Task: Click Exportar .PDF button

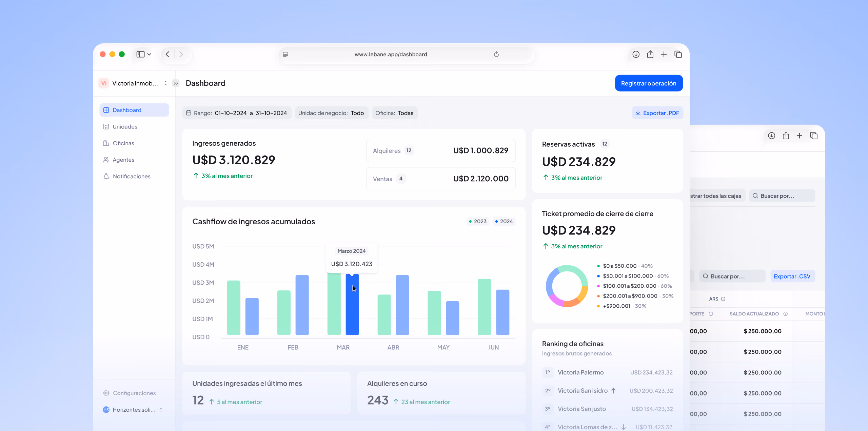Action: [x=657, y=113]
